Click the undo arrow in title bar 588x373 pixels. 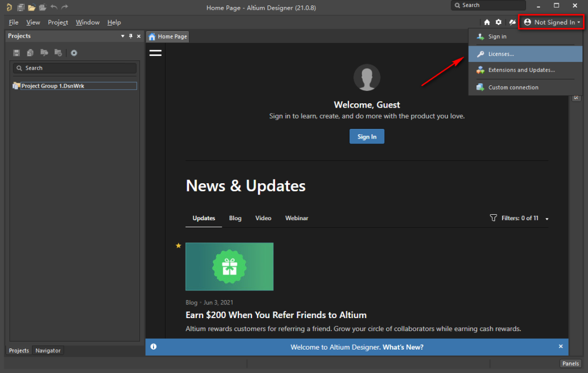tap(54, 8)
